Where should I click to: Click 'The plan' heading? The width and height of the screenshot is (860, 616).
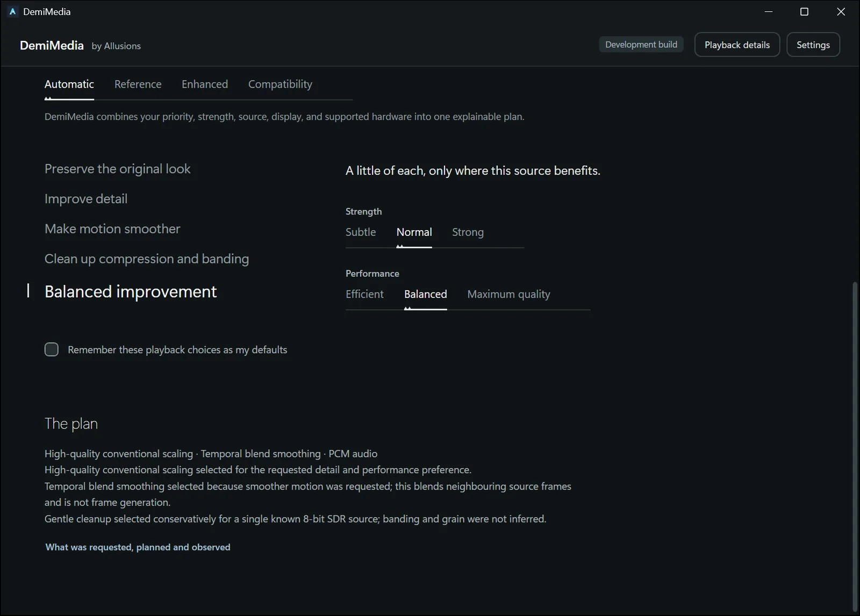71,424
